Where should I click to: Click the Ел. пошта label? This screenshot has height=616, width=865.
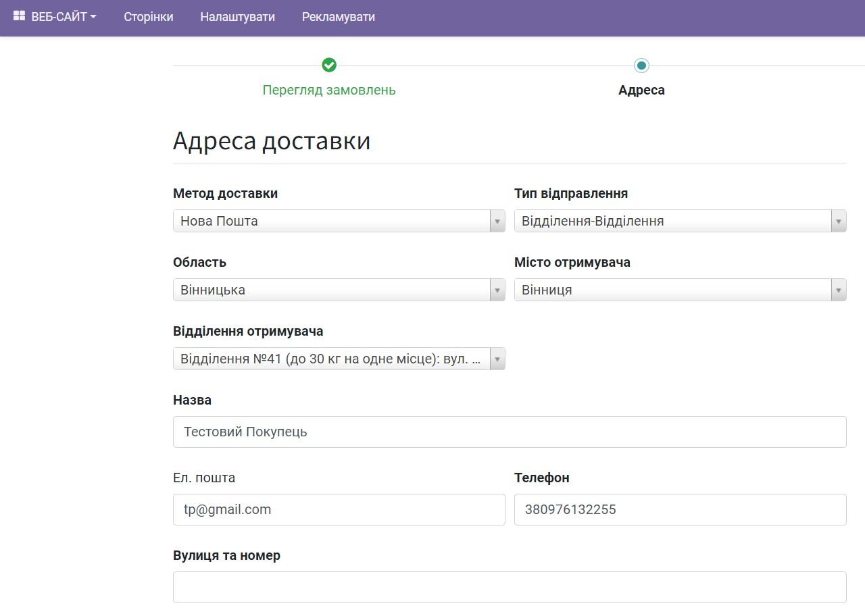[204, 478]
